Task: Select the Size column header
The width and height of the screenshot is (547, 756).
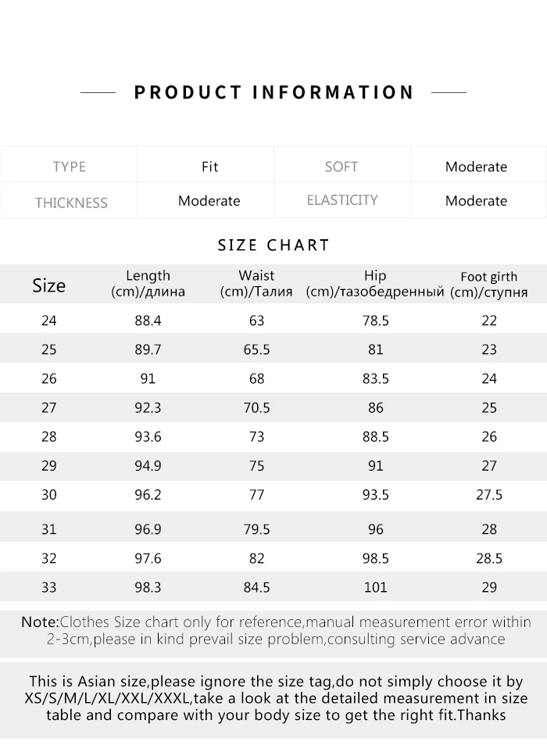Action: click(x=48, y=285)
